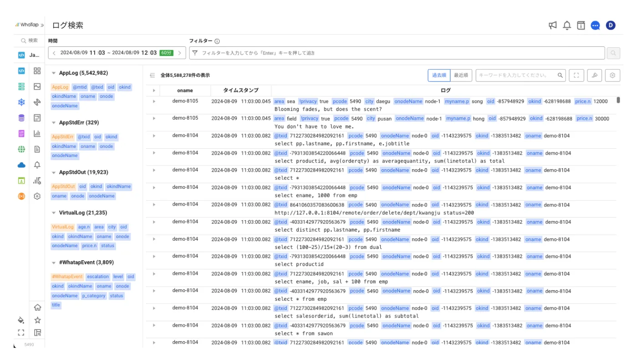Open the user profile avatar D
The width and height of the screenshot is (637, 364).
(x=611, y=25)
